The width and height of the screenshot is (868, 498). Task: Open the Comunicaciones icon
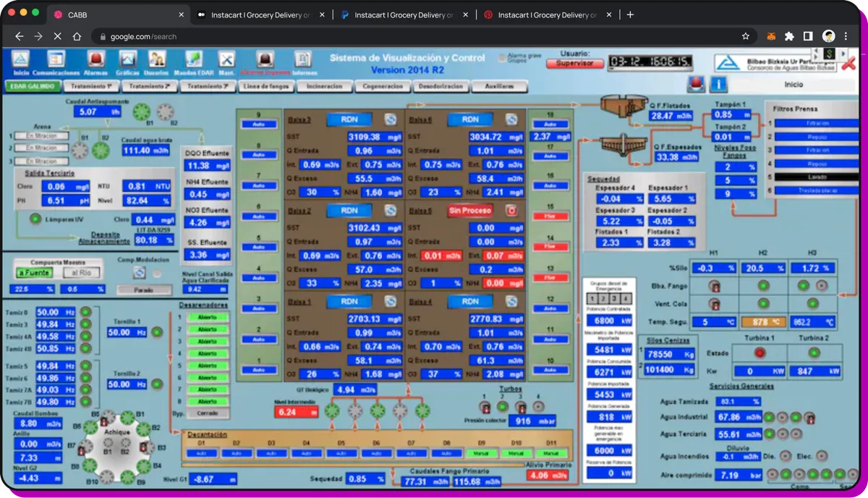coord(56,59)
